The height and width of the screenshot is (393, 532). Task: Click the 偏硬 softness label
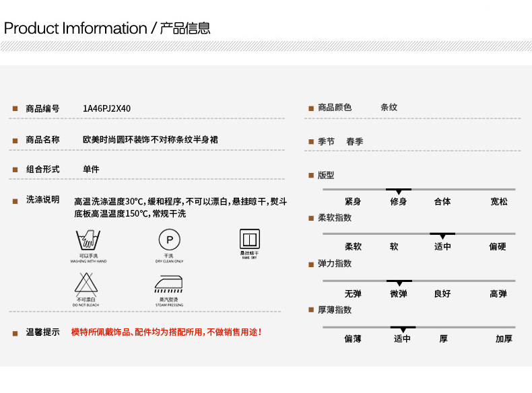point(498,246)
